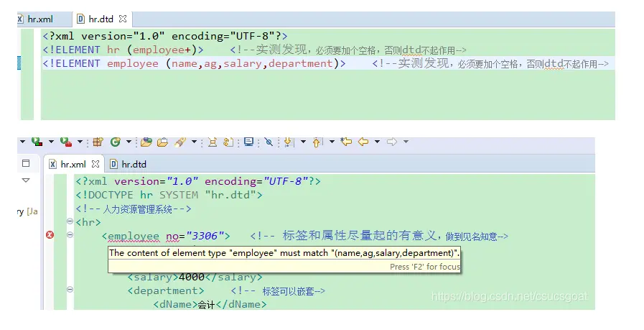Click the <salary>4000</salary> line
Viewport: 644px width, 330px height.
195,277
